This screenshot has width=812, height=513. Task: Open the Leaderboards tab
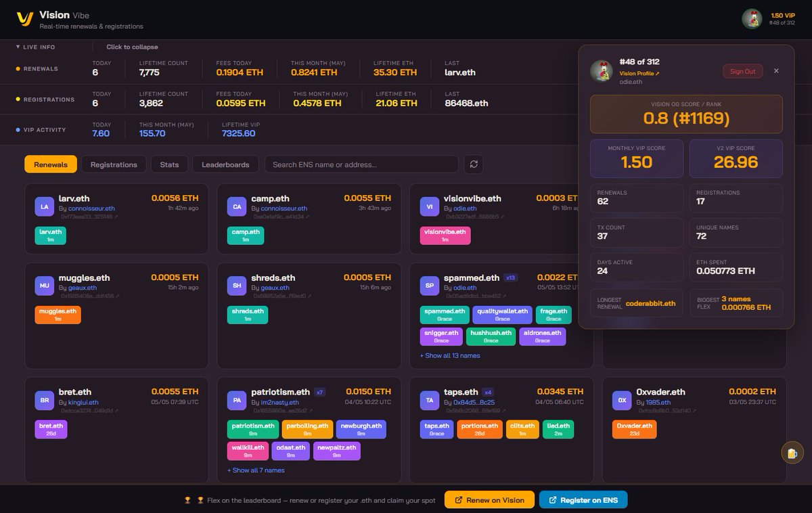pos(225,164)
